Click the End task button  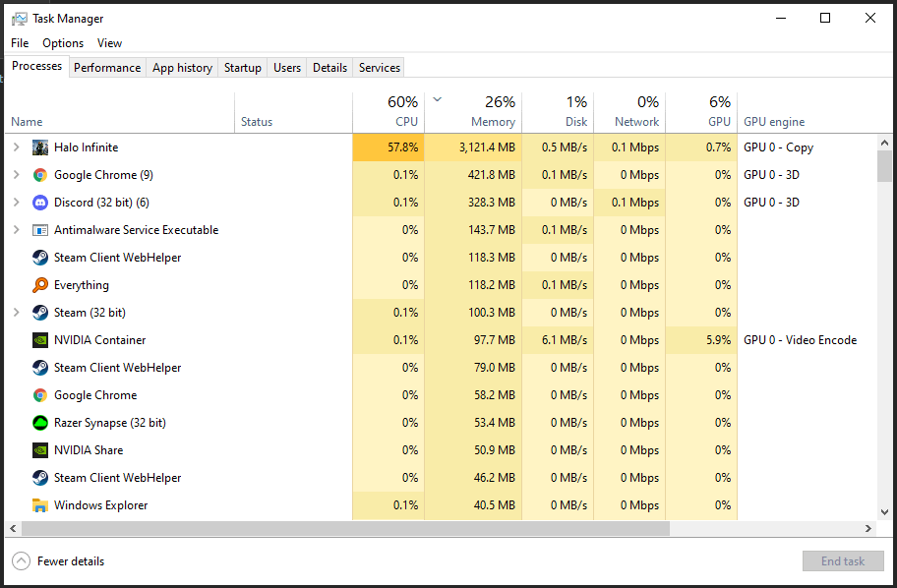pos(842,561)
